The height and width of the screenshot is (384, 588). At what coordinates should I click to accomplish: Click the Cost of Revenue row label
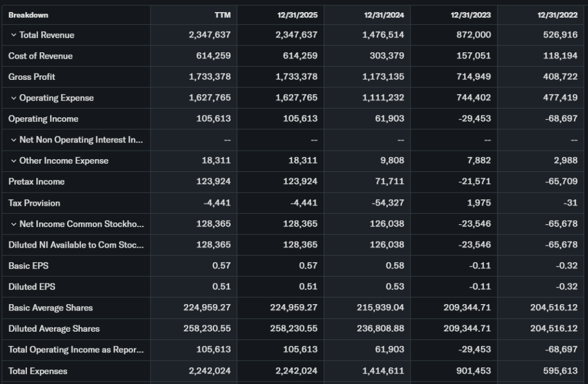40,56
